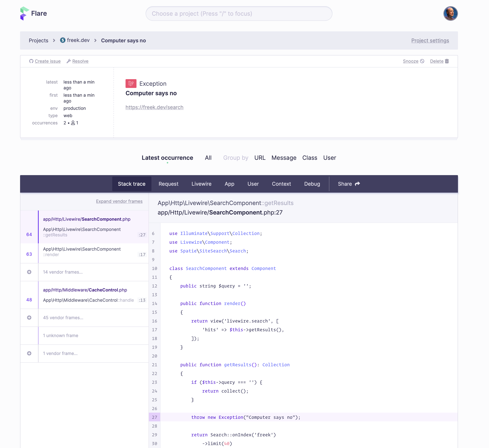Image resolution: width=489 pixels, height=448 pixels.
Task: Open the user avatar menu
Action: (x=450, y=13)
